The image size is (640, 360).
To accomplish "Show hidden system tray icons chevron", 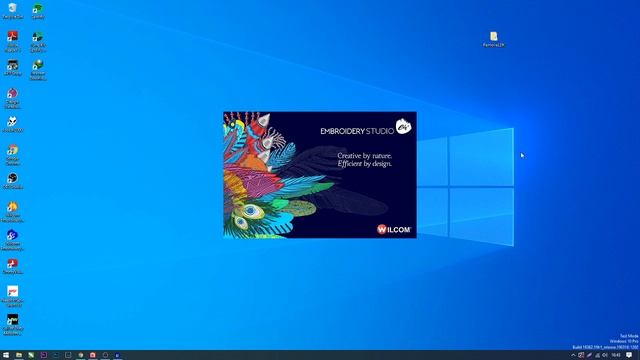I will click(573, 355).
